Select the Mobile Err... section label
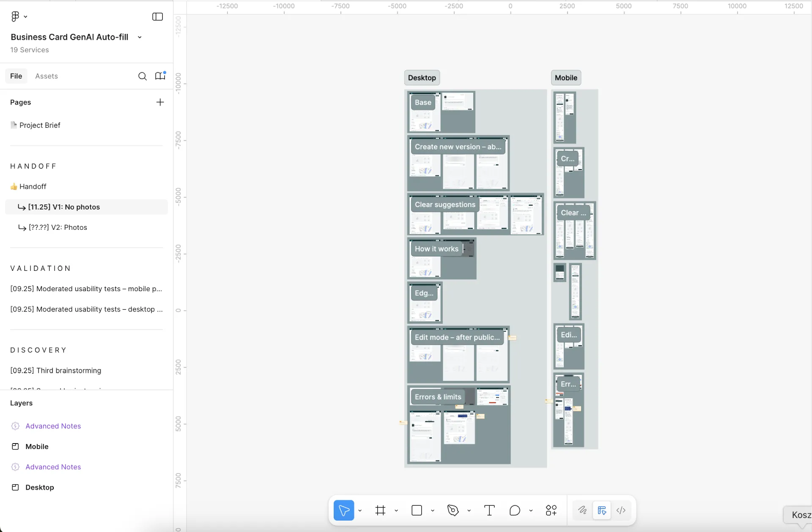Viewport: 812px width, 532px height. point(568,384)
